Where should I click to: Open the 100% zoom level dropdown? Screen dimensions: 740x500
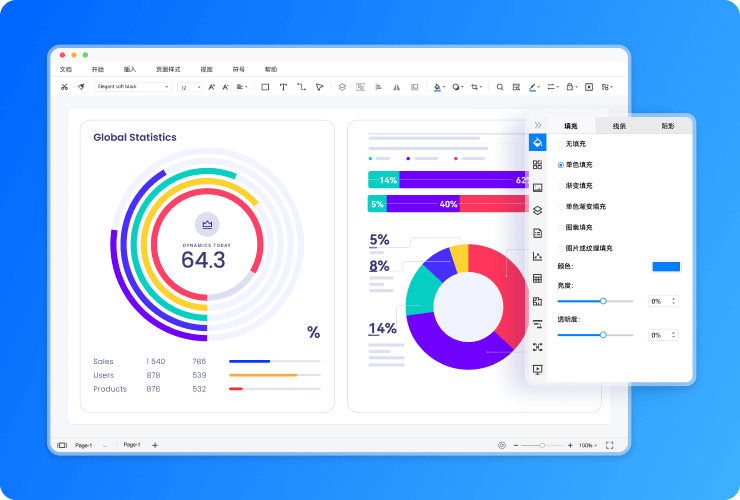click(x=588, y=445)
